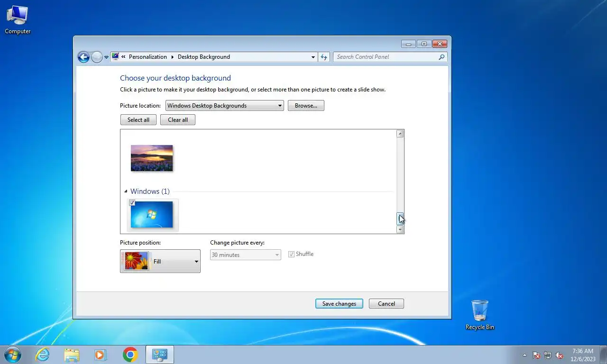Open the Action Center flag tray icon
Screen dimensions: 607x364
(x=536, y=355)
